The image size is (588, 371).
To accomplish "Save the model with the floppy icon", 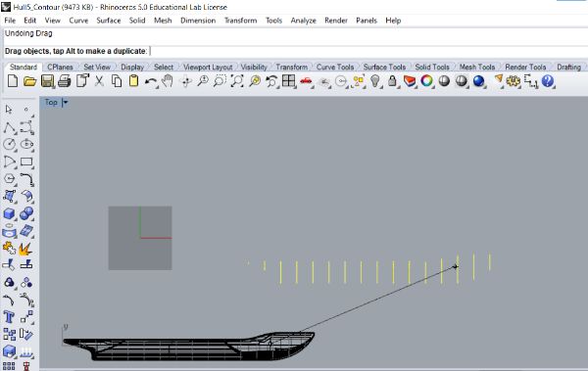I will (x=47, y=81).
